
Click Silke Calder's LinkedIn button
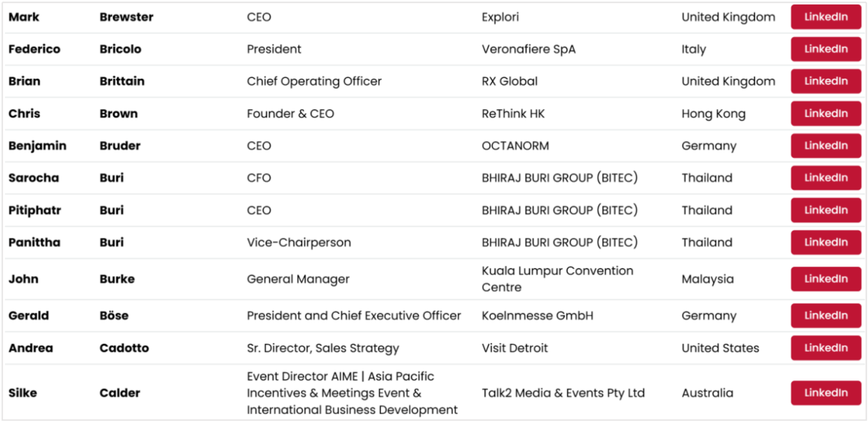826,393
